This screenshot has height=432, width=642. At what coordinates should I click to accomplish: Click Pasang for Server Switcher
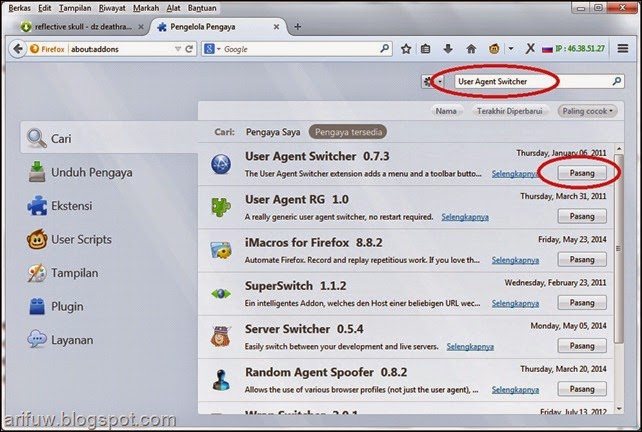point(582,346)
